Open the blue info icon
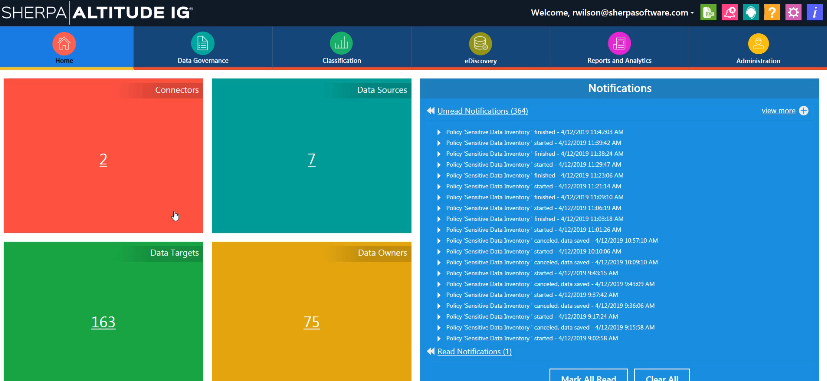The height and width of the screenshot is (381, 827). (x=815, y=12)
